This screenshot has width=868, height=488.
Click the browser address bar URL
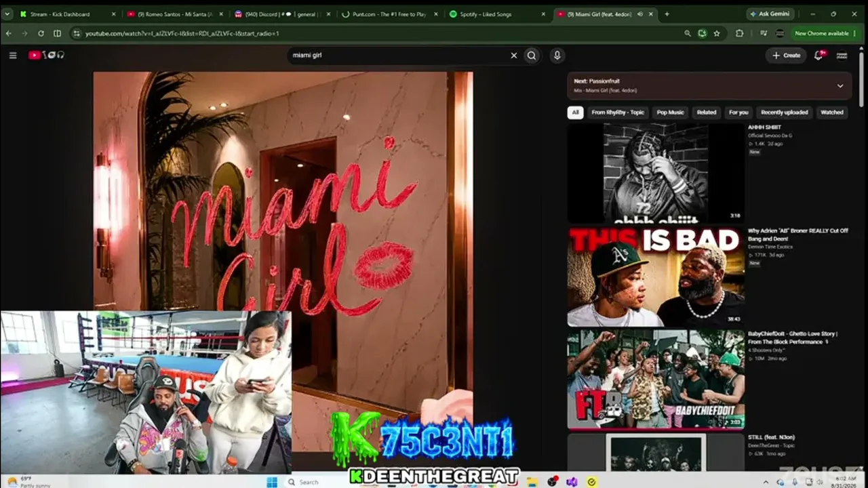[x=182, y=33]
